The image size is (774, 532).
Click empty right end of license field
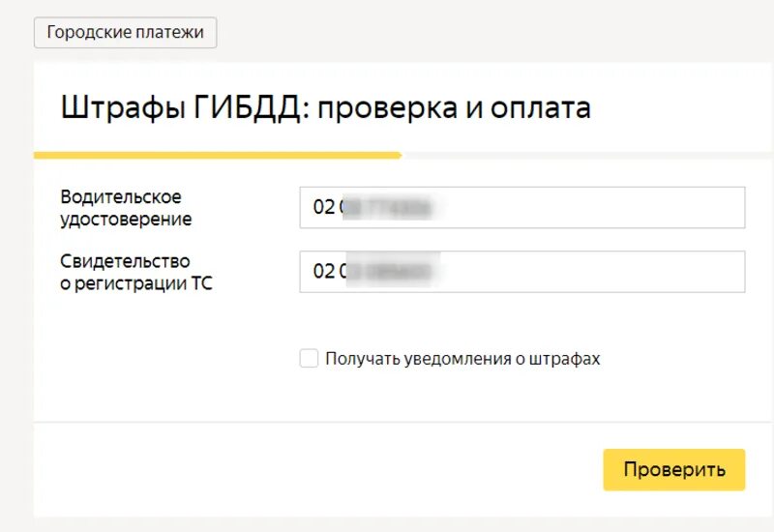tap(677, 207)
